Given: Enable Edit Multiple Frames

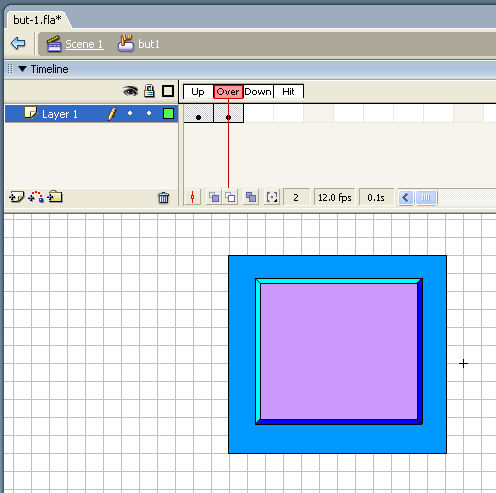Looking at the screenshot, I should 251,197.
